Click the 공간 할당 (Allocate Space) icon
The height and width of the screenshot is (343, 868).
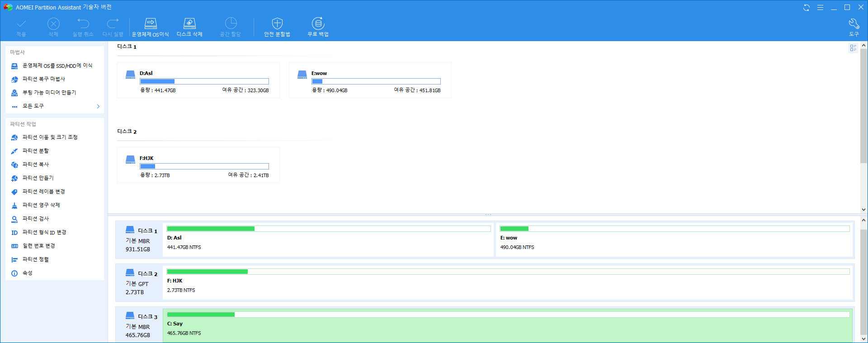tap(231, 27)
